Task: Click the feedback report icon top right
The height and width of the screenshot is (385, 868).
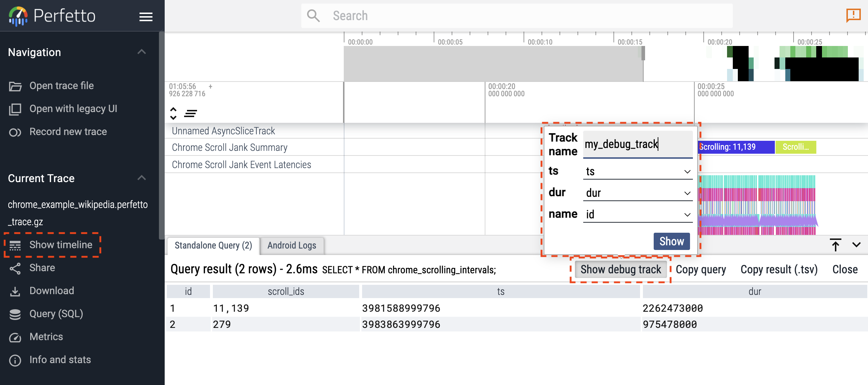Action: click(x=853, y=15)
